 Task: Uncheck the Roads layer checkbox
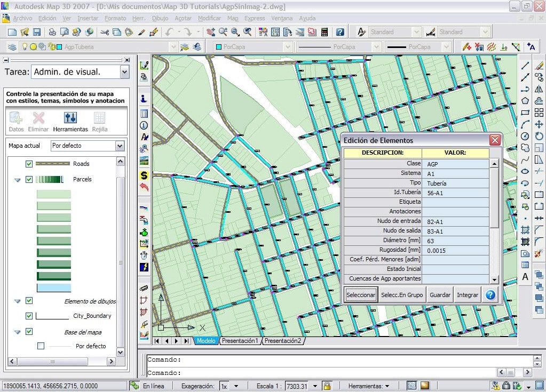[x=29, y=164]
